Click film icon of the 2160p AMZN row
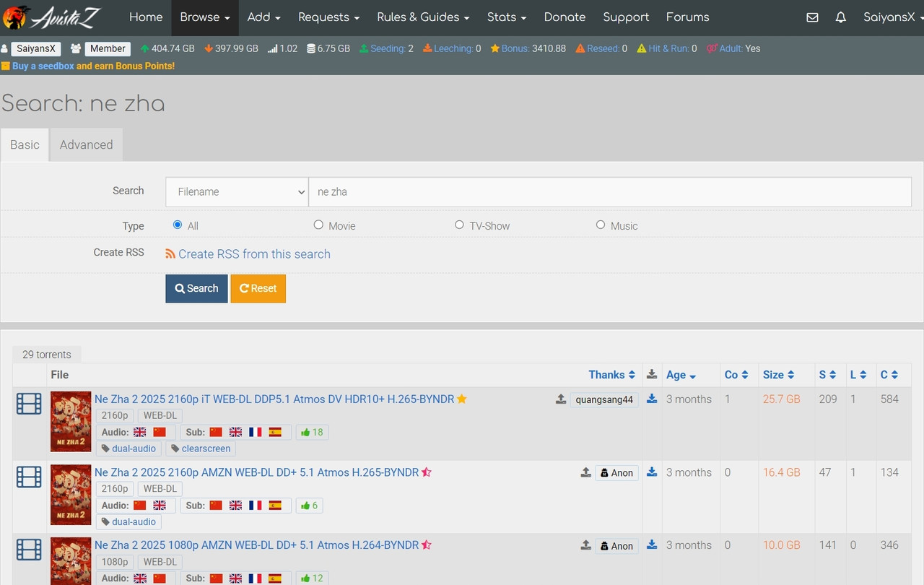This screenshot has height=585, width=924. (29, 477)
